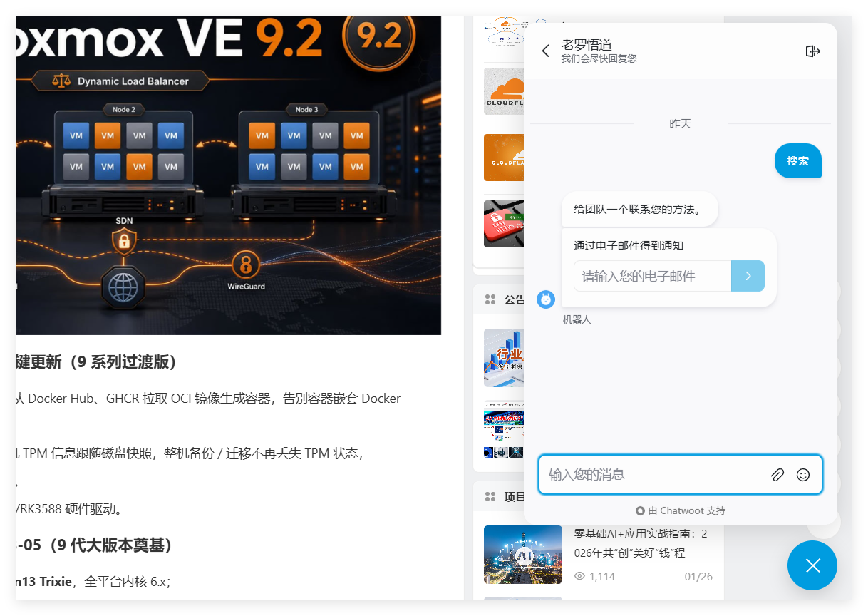Click the 昨天 date separator label
The image size is (868, 616).
pos(681,124)
